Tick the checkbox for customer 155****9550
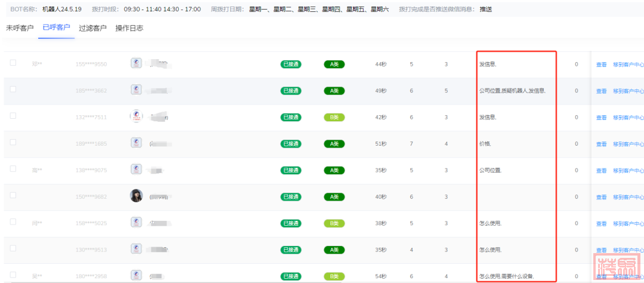Viewport: 644px width, 283px height. [13, 63]
